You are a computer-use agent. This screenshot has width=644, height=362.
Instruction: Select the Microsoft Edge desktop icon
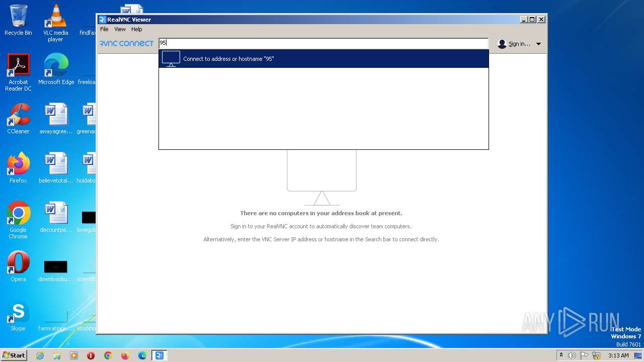[56, 69]
